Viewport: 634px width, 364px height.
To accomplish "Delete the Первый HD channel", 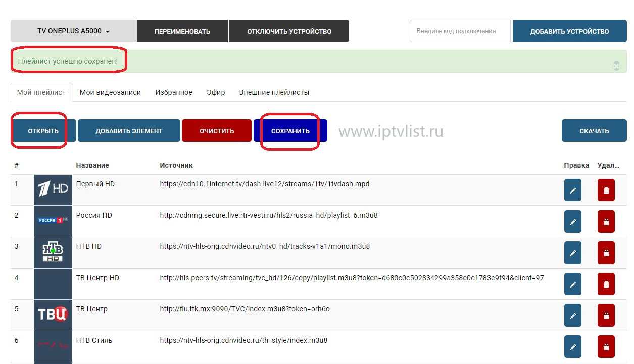I will click(x=606, y=190).
